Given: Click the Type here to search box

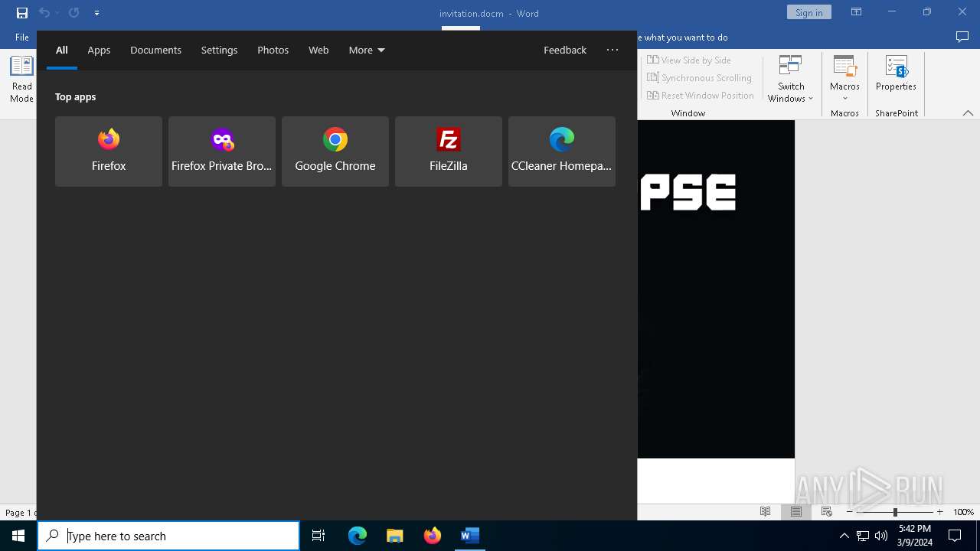Looking at the screenshot, I should [x=168, y=536].
